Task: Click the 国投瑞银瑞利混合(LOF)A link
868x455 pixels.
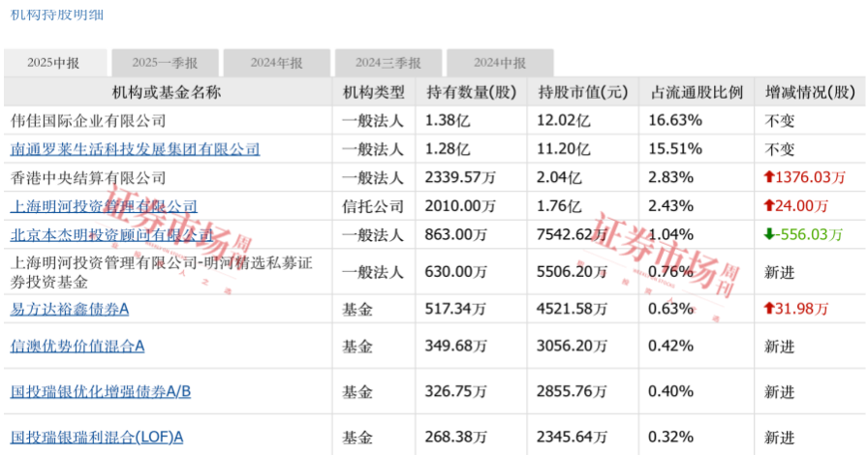Action: pyautogui.click(x=96, y=437)
